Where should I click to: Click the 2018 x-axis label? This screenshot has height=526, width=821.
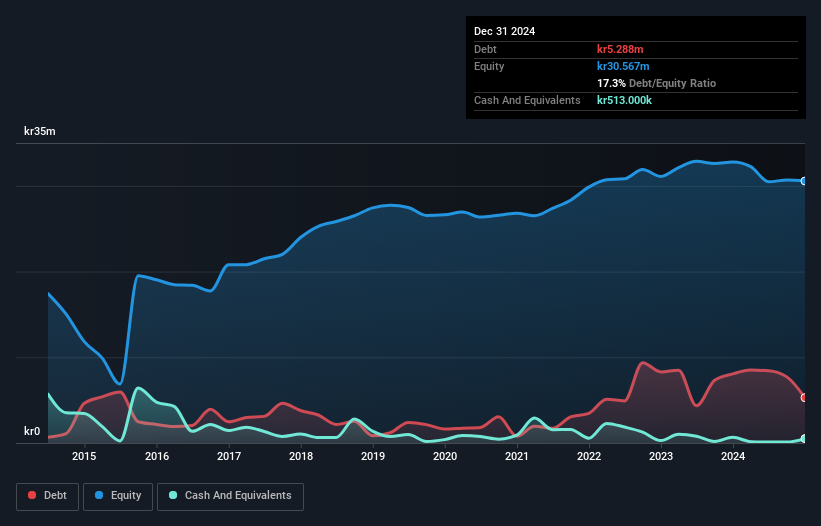coord(301,456)
